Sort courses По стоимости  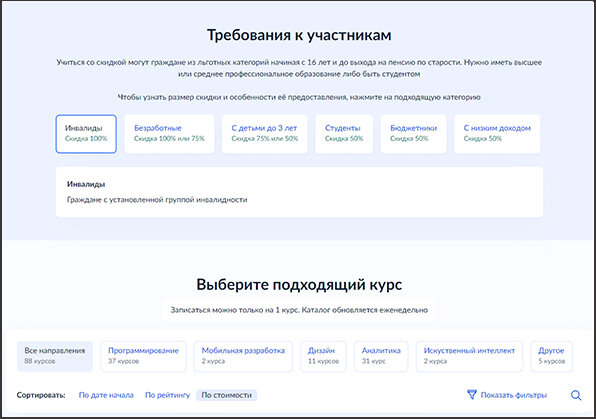coord(227,395)
